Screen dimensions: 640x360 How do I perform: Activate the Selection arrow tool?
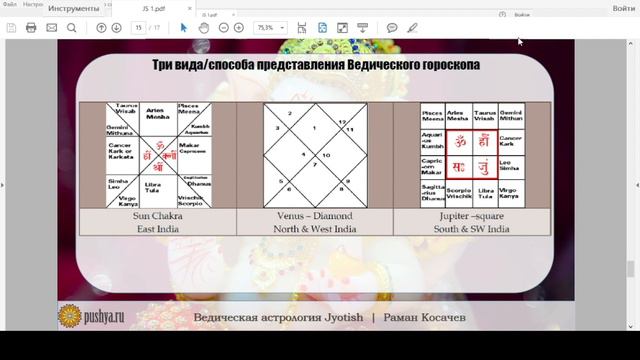tap(184, 28)
